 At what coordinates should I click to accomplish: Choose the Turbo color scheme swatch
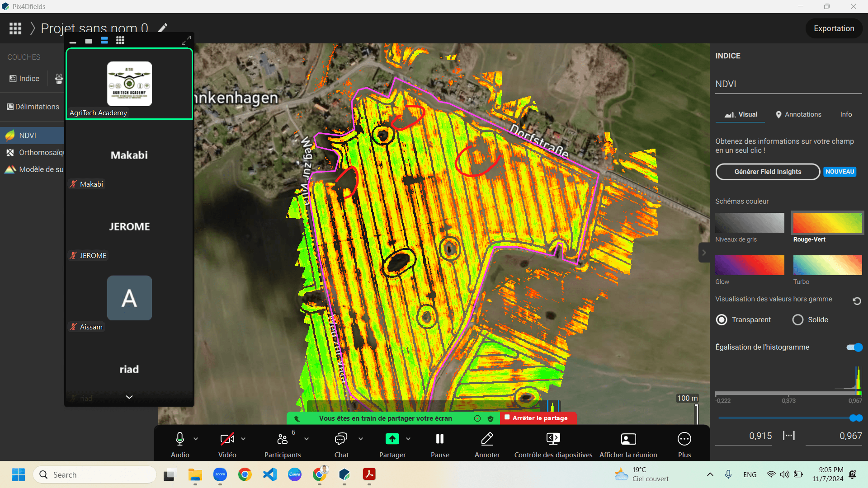(x=827, y=266)
